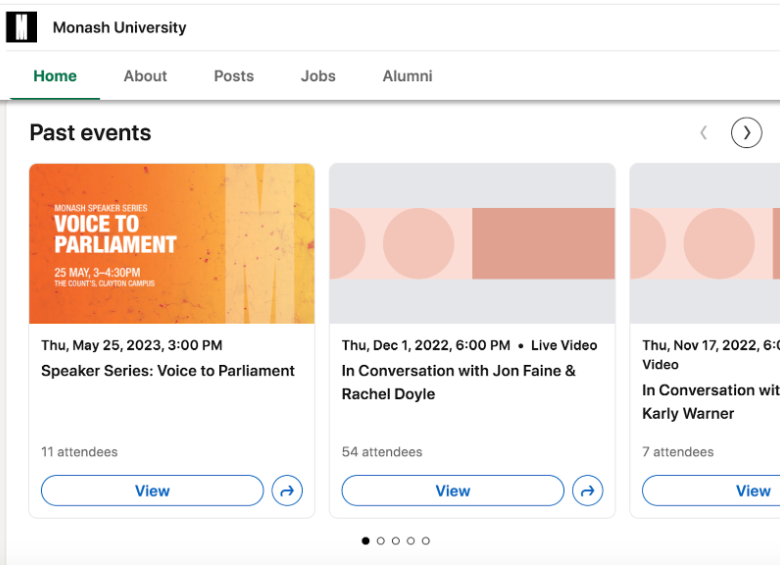View the Karly Warner event
The height and width of the screenshot is (565, 780).
click(711, 491)
